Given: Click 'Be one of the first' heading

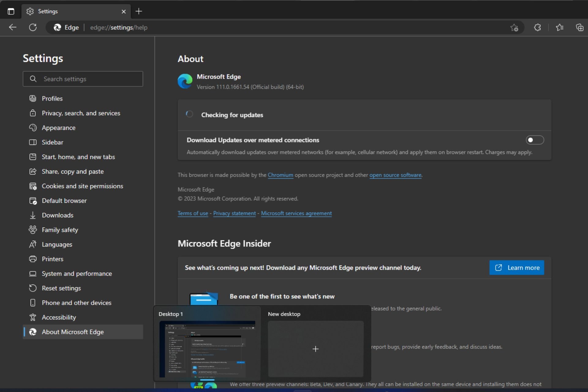Looking at the screenshot, I should tap(282, 296).
